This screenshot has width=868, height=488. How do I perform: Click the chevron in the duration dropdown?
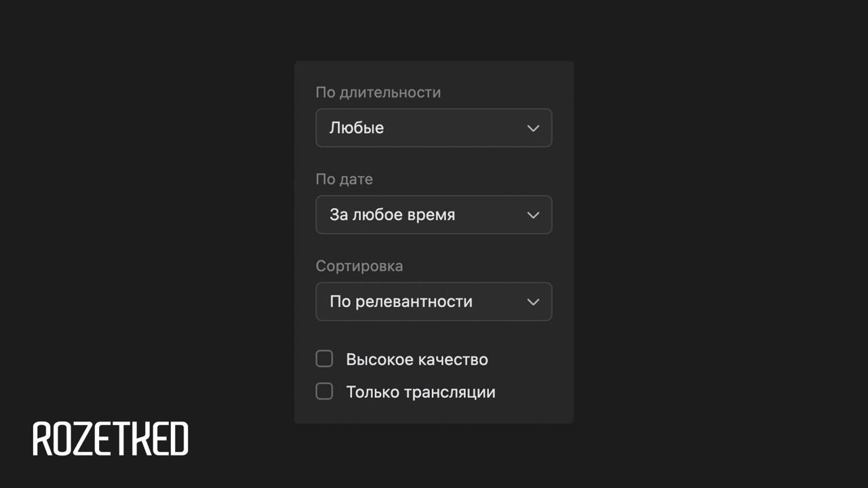click(533, 128)
